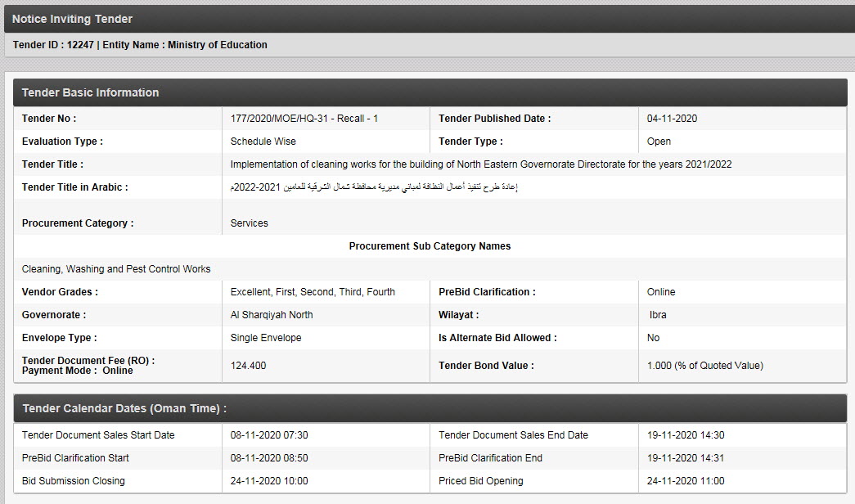This screenshot has width=855, height=504.
Task: Click the Bid Submission Closing date value
Action: coord(269,481)
